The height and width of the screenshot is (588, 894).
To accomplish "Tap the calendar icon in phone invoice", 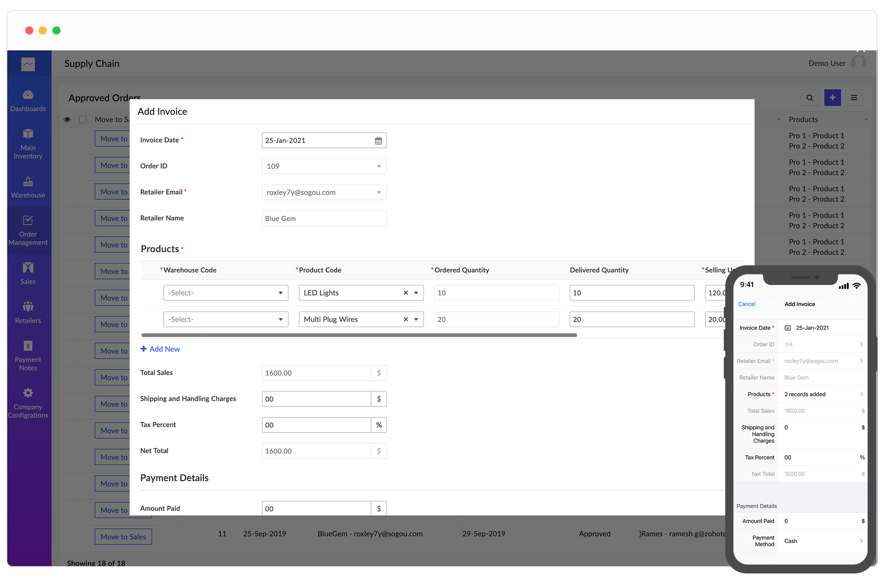I will 788,328.
